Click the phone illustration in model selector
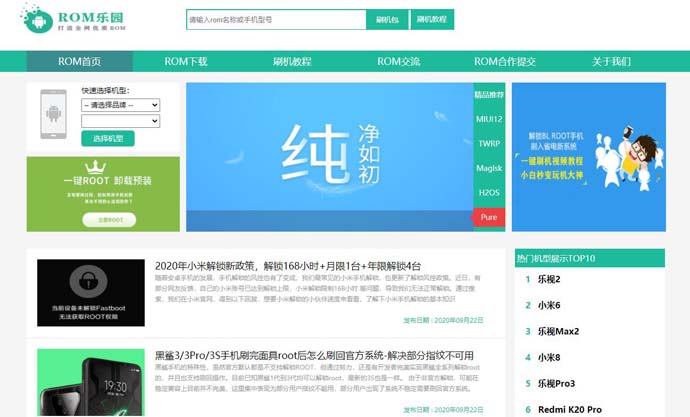Screen dimensions: 690x417 tap(54, 114)
